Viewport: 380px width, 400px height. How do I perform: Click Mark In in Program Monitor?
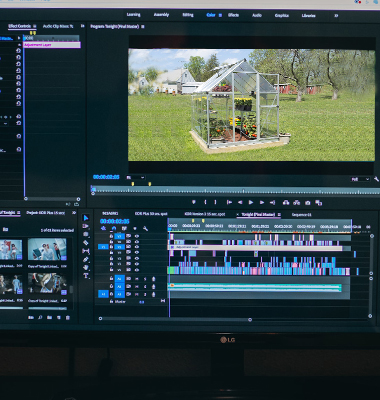pyautogui.click(x=205, y=202)
